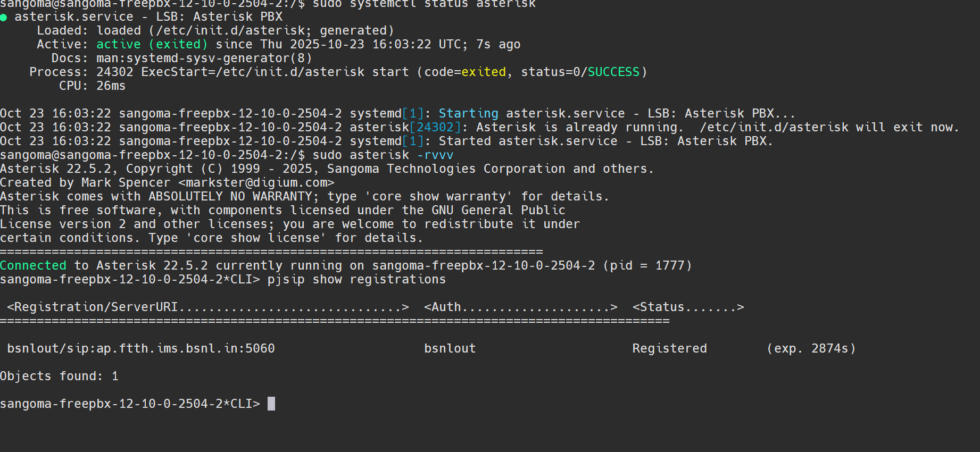The width and height of the screenshot is (980, 452).
Task: Click the green 'SUCCESS' status text
Action: (613, 72)
